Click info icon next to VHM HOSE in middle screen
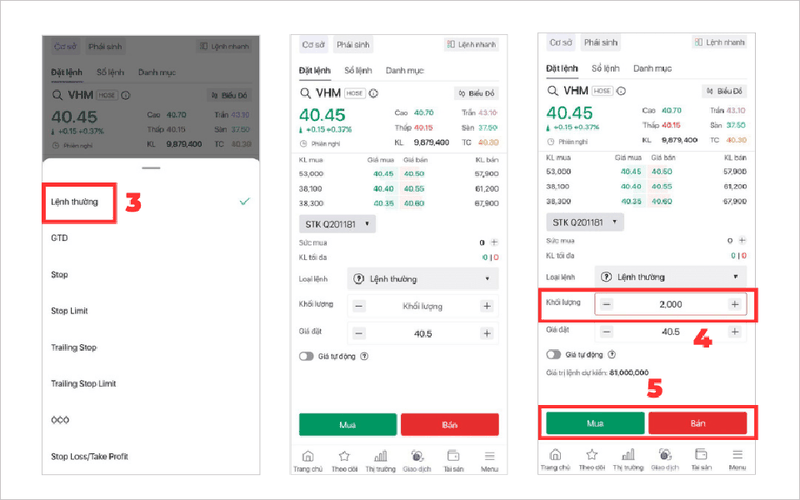 pos(373,93)
